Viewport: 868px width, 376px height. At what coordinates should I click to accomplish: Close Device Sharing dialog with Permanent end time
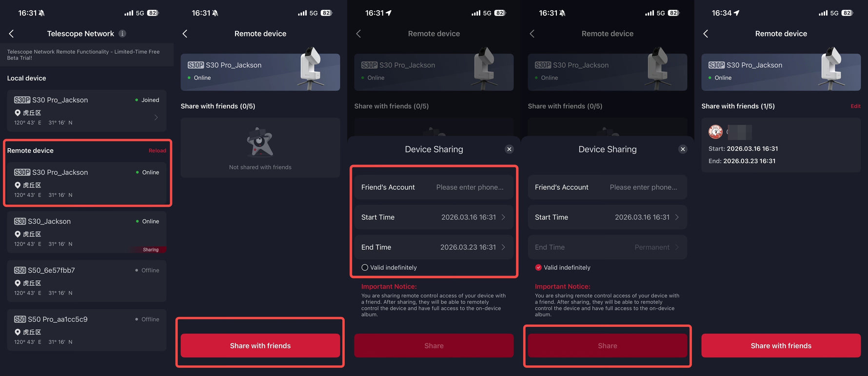pos(683,150)
